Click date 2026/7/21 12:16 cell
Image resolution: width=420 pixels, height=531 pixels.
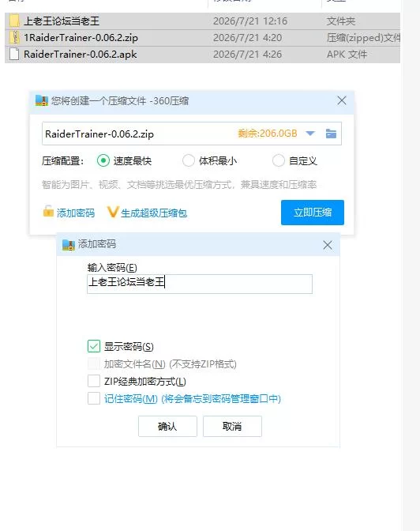[x=250, y=21]
